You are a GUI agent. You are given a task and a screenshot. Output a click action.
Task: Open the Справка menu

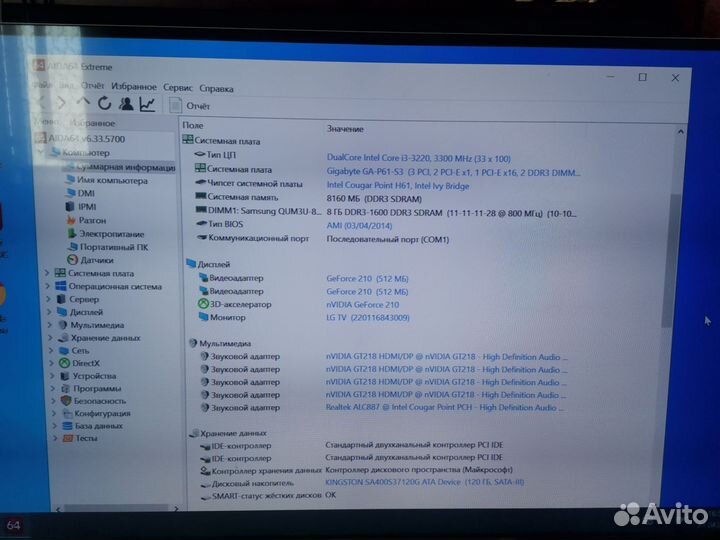tap(216, 88)
